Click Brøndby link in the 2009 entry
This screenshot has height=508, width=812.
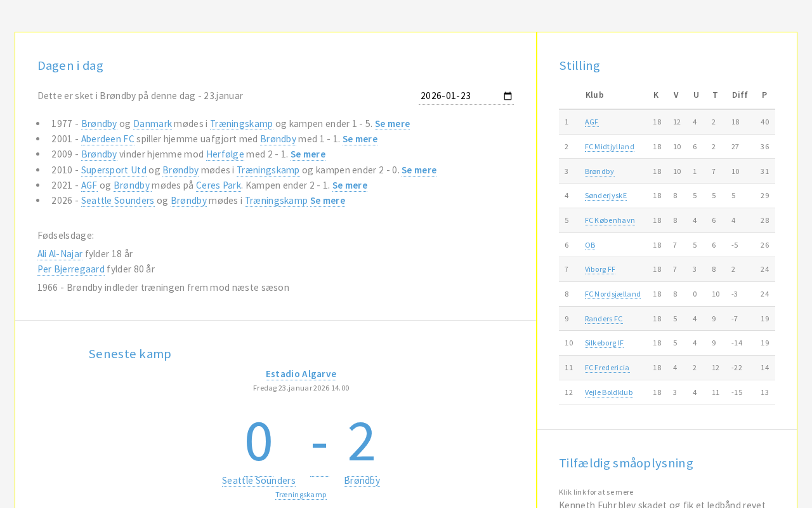pos(99,154)
